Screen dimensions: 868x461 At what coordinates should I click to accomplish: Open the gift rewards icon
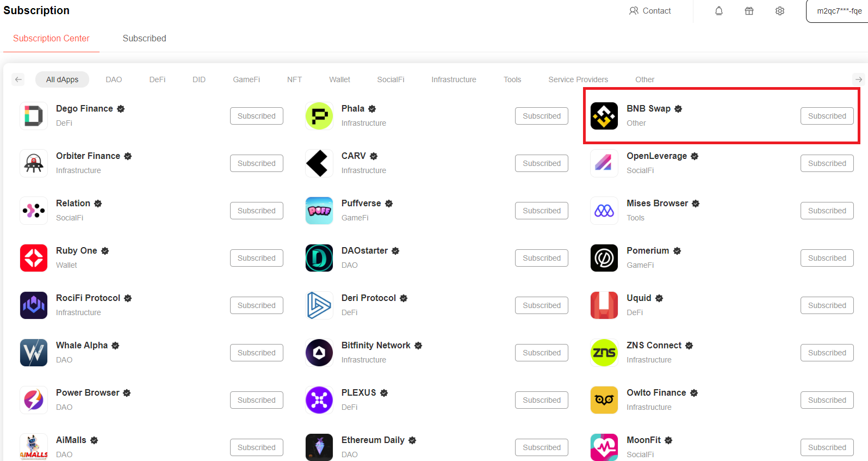[749, 11]
